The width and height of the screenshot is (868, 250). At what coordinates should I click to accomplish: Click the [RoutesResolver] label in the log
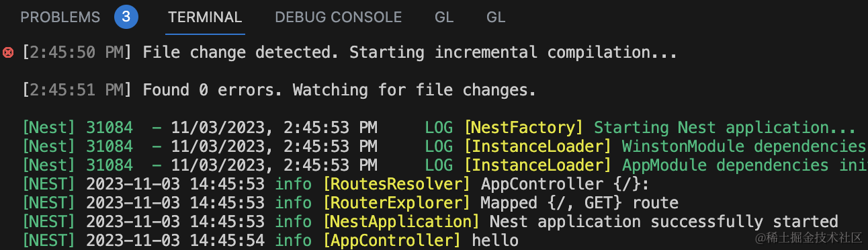[x=396, y=184]
